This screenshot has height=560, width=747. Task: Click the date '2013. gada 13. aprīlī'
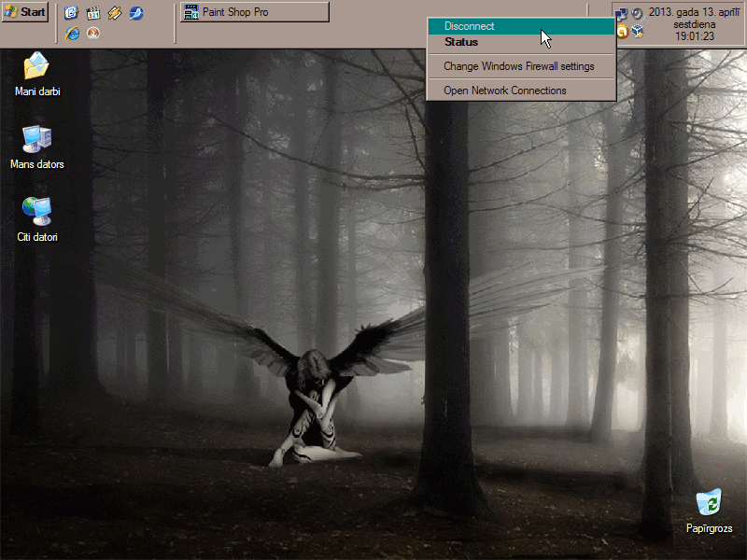point(694,12)
